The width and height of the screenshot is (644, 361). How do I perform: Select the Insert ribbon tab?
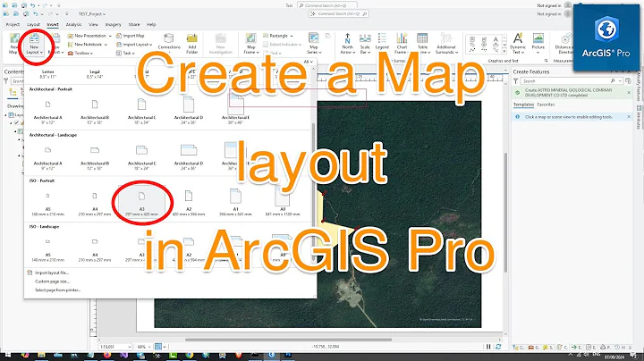click(x=53, y=25)
